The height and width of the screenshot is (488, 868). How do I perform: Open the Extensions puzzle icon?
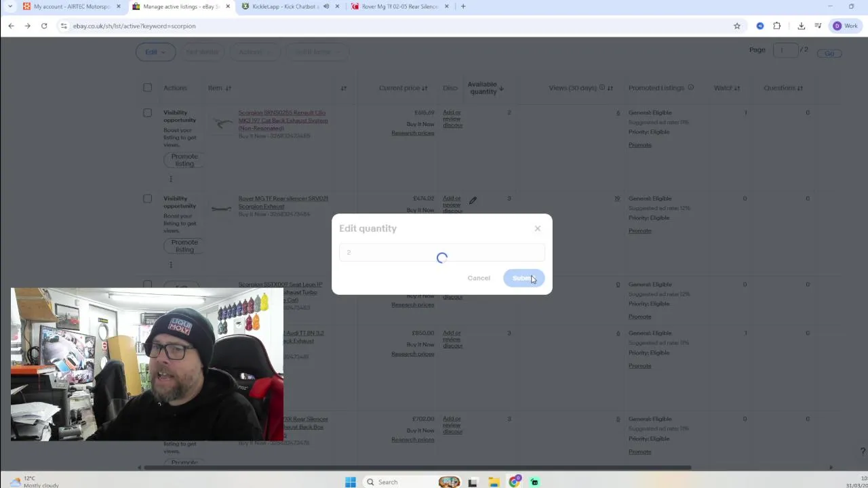(x=777, y=26)
